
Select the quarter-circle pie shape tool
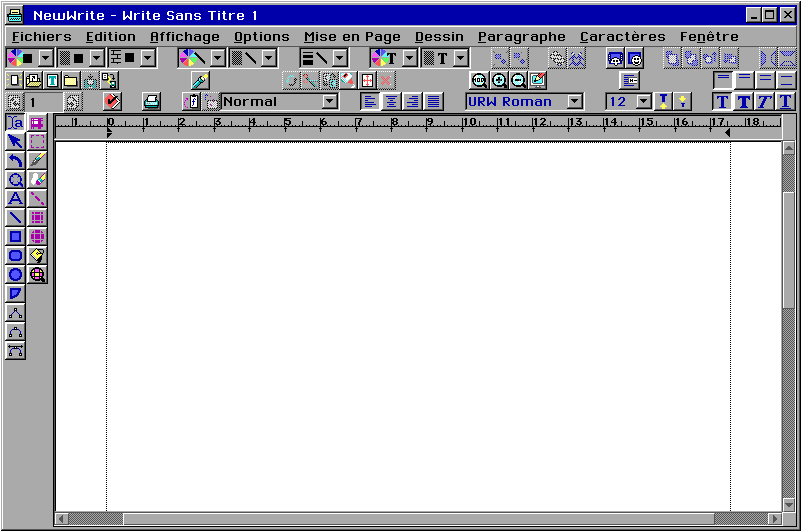click(15, 293)
